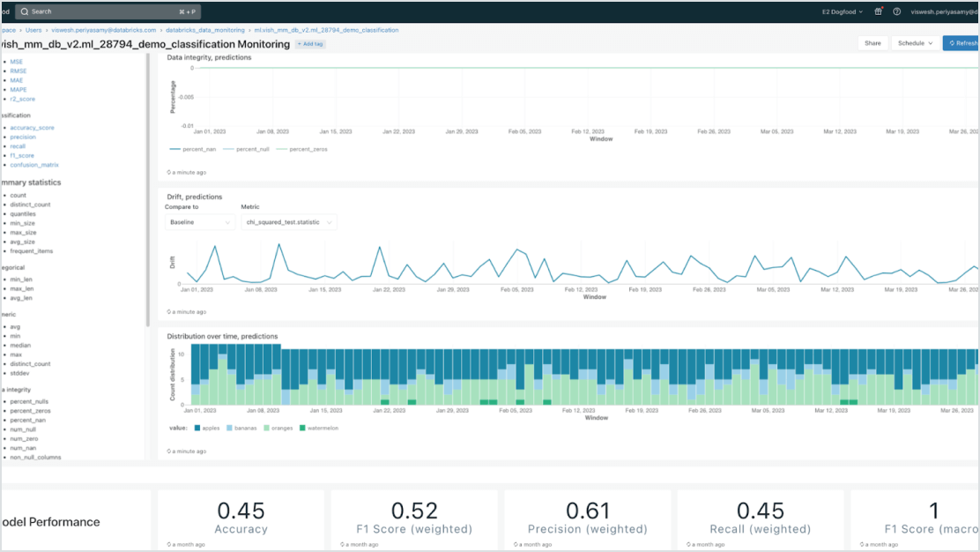
Task: Click refresh icon under the Accuracy tile
Action: (x=169, y=545)
